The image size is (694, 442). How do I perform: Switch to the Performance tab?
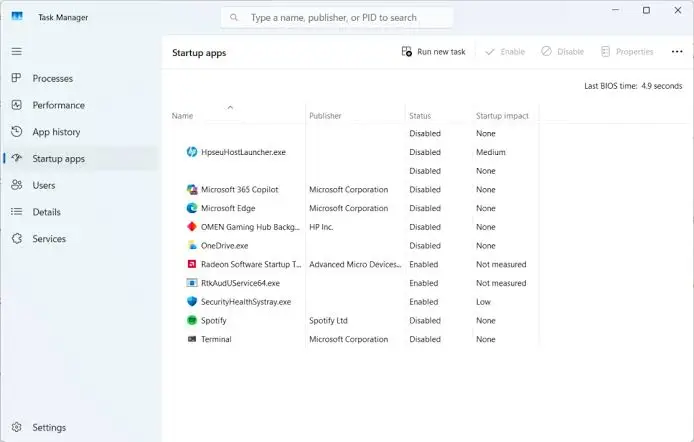pyautogui.click(x=81, y=105)
